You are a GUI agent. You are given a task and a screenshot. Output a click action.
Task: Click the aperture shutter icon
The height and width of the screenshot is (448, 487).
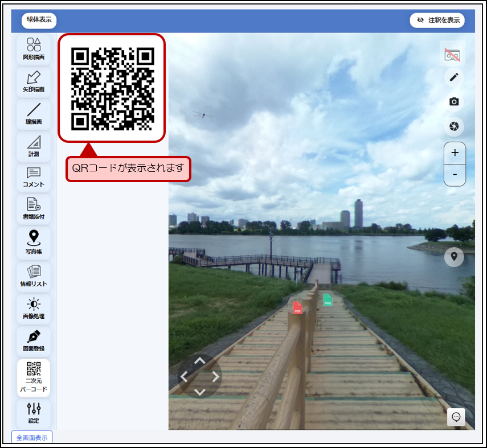454,126
